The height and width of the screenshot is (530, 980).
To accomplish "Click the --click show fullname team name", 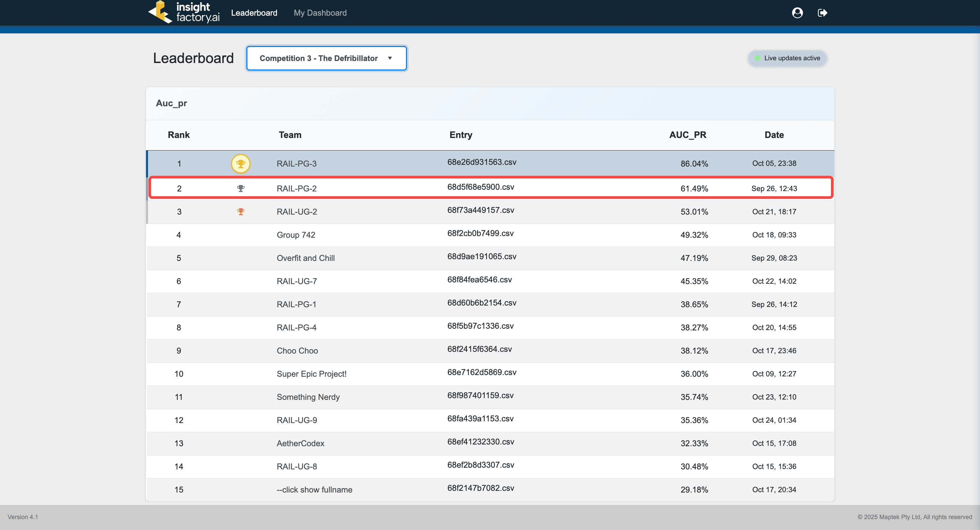I will [314, 490].
